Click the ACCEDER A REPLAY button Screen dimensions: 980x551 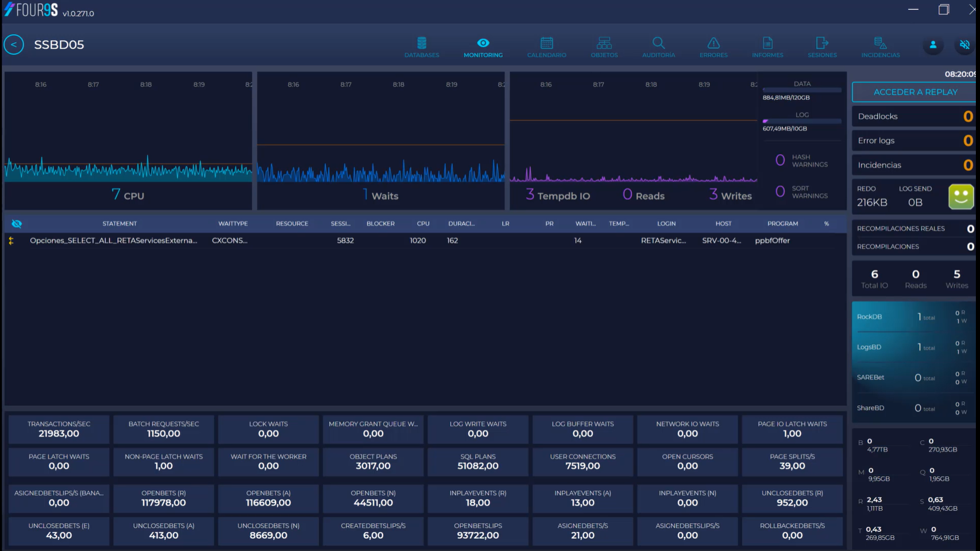[913, 92]
